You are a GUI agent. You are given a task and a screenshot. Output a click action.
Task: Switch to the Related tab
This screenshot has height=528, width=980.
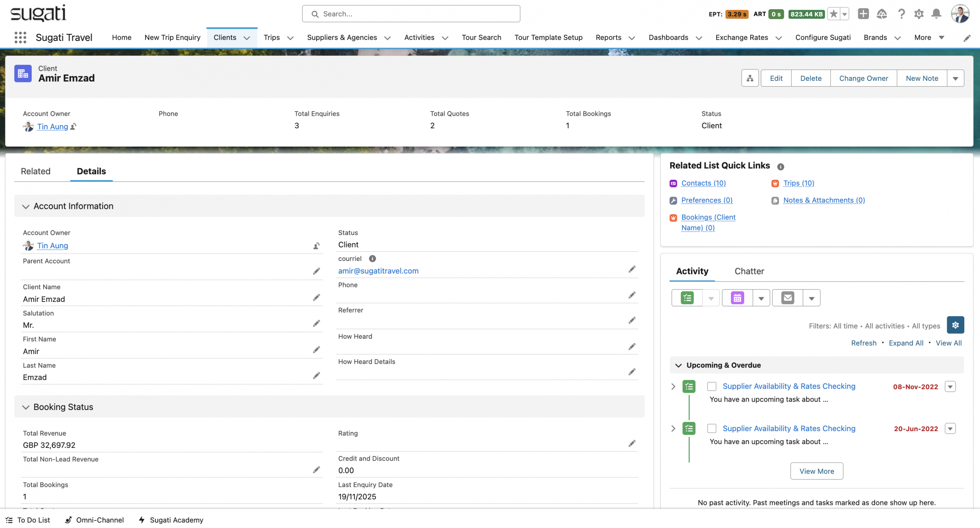36,171
